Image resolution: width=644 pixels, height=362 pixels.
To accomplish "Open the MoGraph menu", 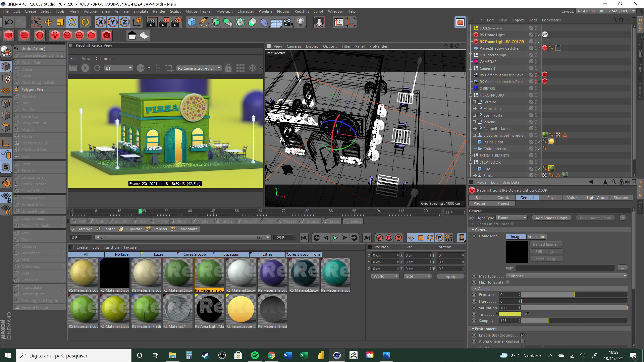I will pyautogui.click(x=224, y=11).
